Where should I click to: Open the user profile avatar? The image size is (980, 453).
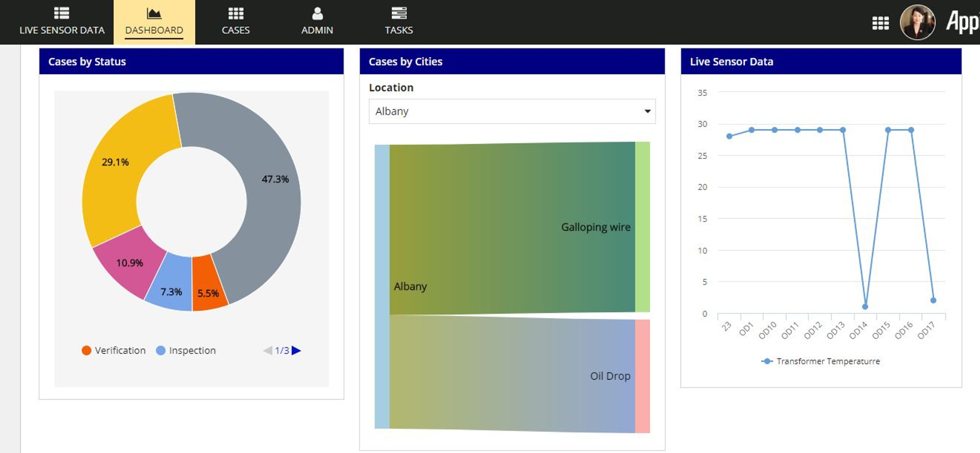click(917, 22)
